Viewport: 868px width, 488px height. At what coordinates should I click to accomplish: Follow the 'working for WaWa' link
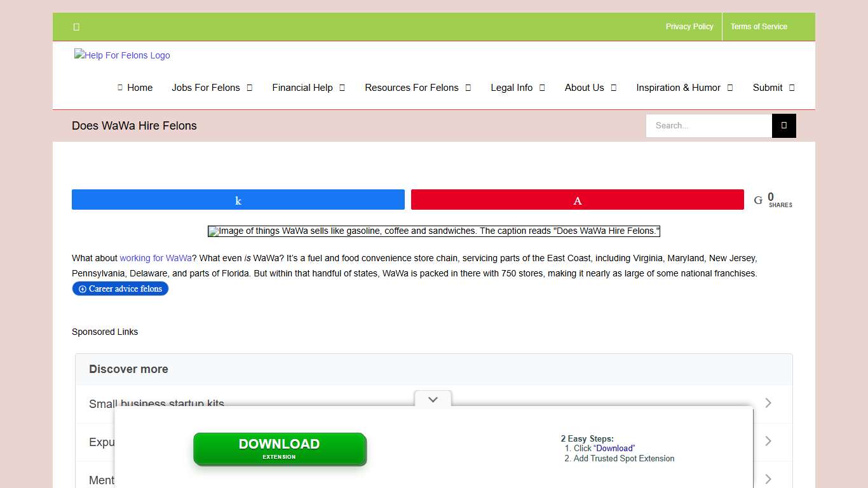(156, 258)
